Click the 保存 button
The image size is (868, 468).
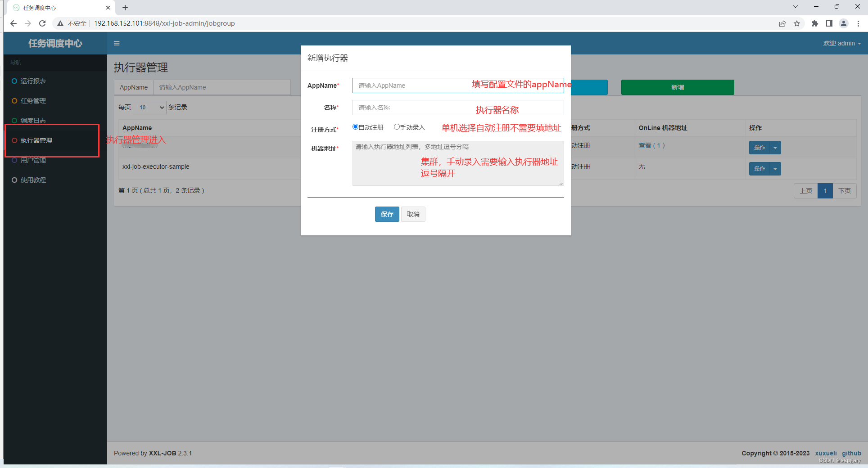click(387, 214)
